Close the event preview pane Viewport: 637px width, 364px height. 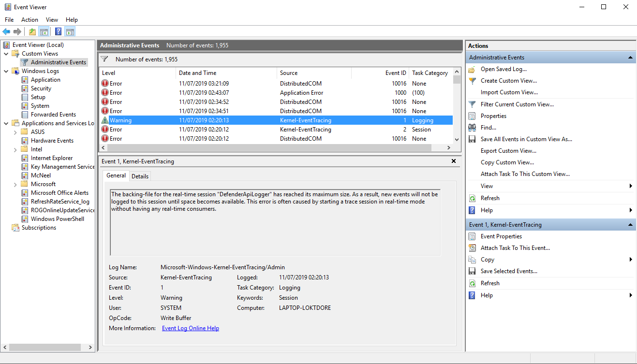(x=454, y=161)
